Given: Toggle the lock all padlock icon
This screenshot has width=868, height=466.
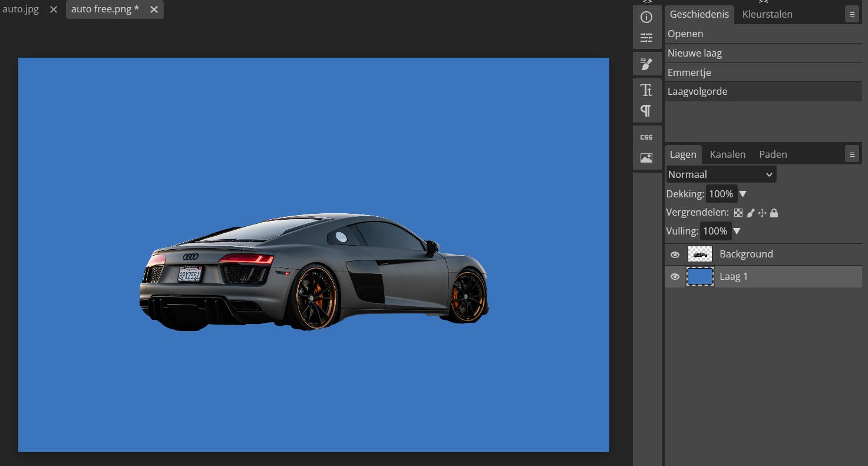Looking at the screenshot, I should (x=774, y=213).
